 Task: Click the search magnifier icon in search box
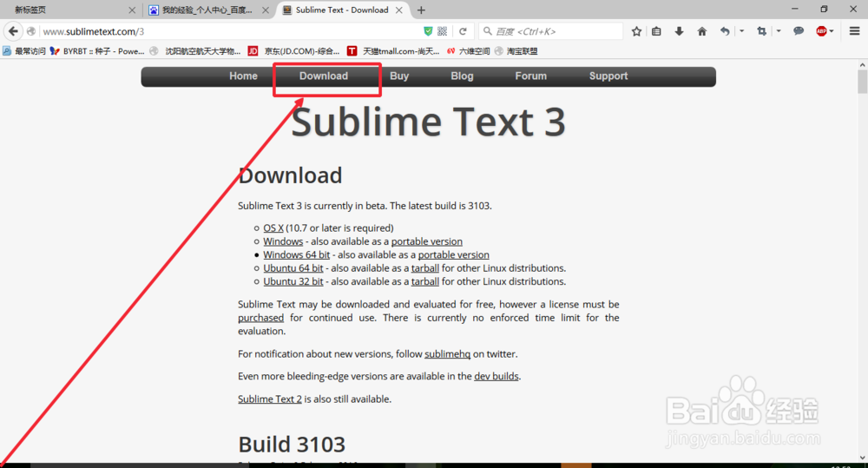click(x=488, y=31)
